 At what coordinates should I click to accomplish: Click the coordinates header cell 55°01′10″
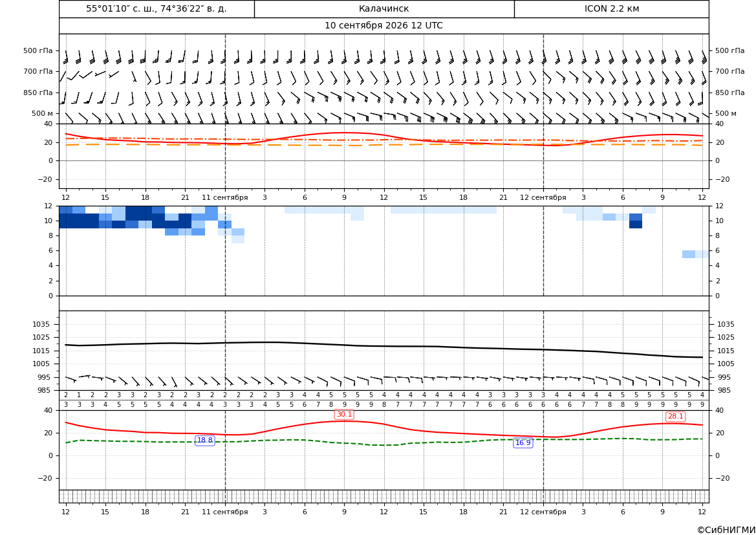157,8
